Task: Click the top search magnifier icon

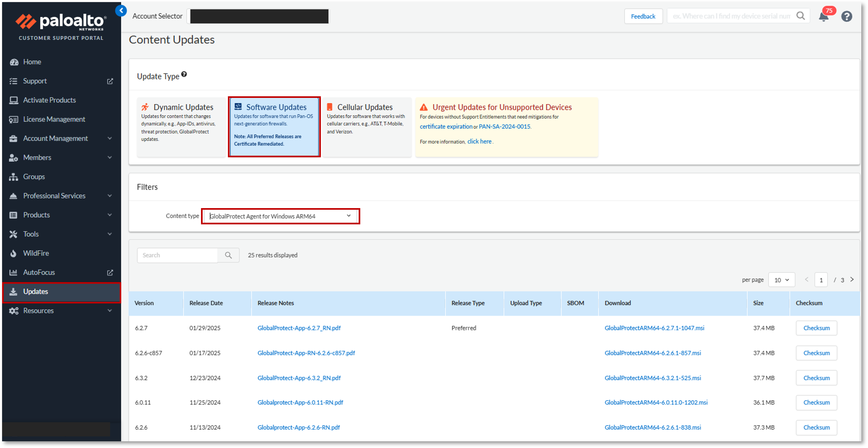Action: click(x=801, y=16)
